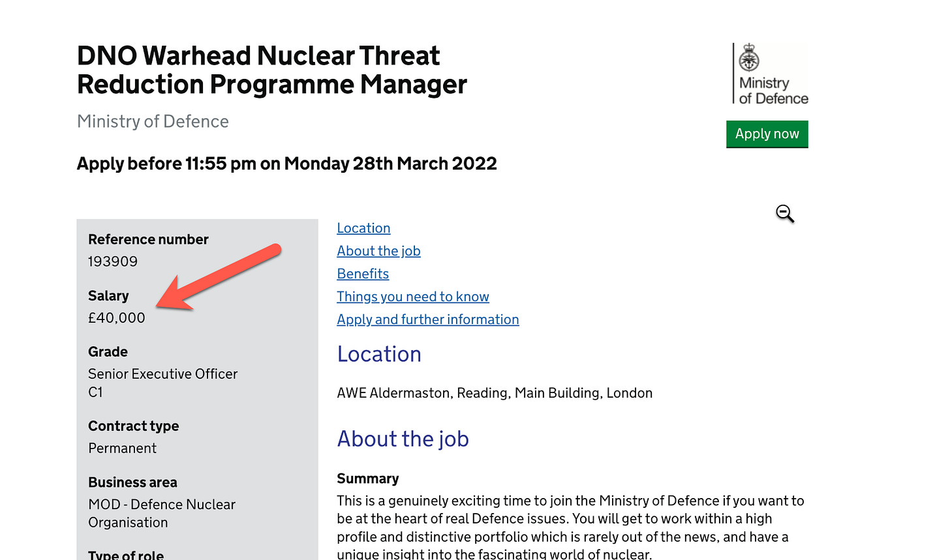This screenshot has height=560, width=950.
Task: Click the Permanent contract type value
Action: point(122,448)
